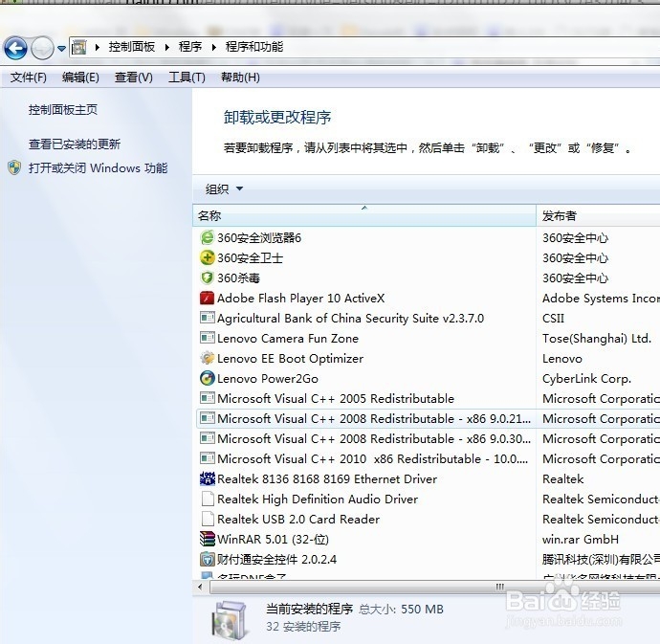Select 360安全卫士 program name
660x644 pixels.
250,258
